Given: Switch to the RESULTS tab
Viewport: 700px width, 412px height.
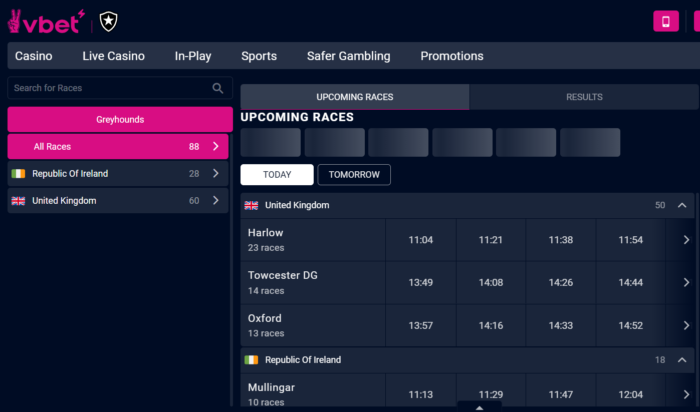Looking at the screenshot, I should coord(584,97).
